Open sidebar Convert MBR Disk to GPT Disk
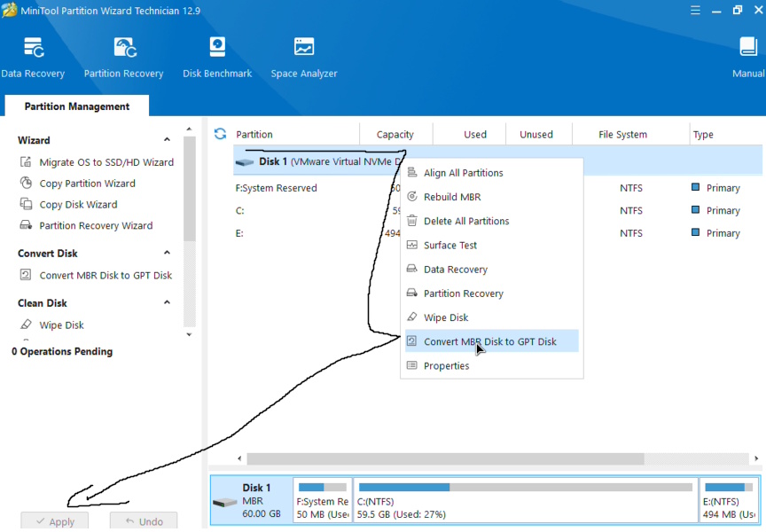The width and height of the screenshot is (766, 532). click(106, 275)
